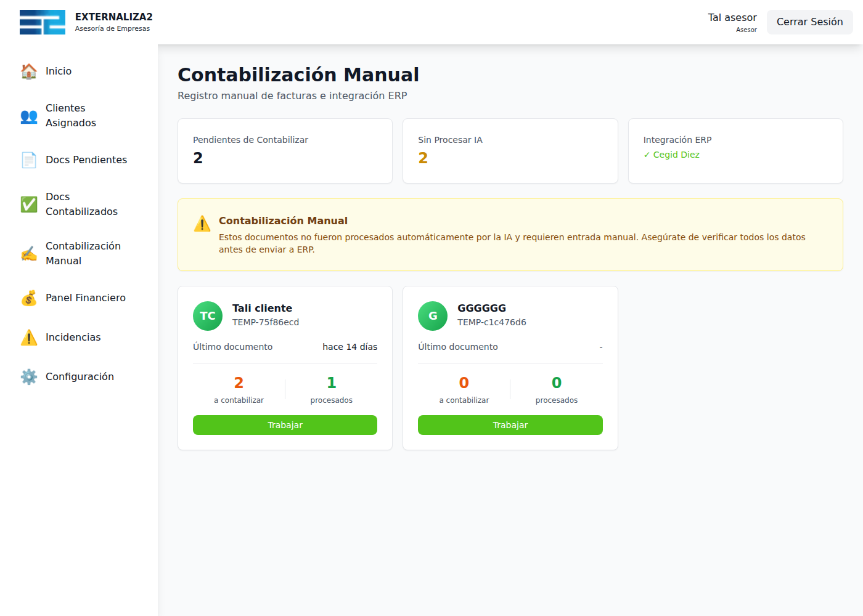Click the house icon beside Inicio
Viewport: 863px width, 616px height.
(29, 71)
